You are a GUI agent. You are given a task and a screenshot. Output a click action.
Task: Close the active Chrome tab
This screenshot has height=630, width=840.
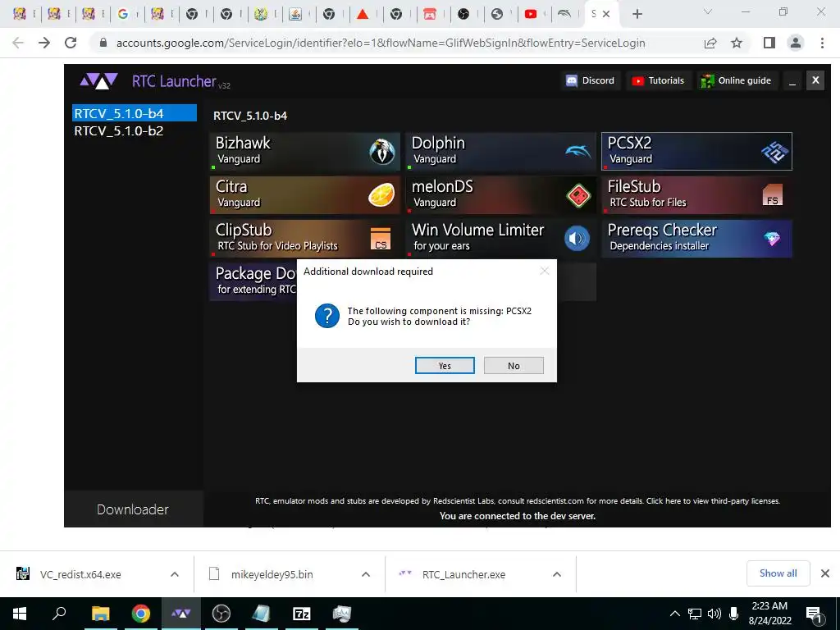(x=606, y=14)
